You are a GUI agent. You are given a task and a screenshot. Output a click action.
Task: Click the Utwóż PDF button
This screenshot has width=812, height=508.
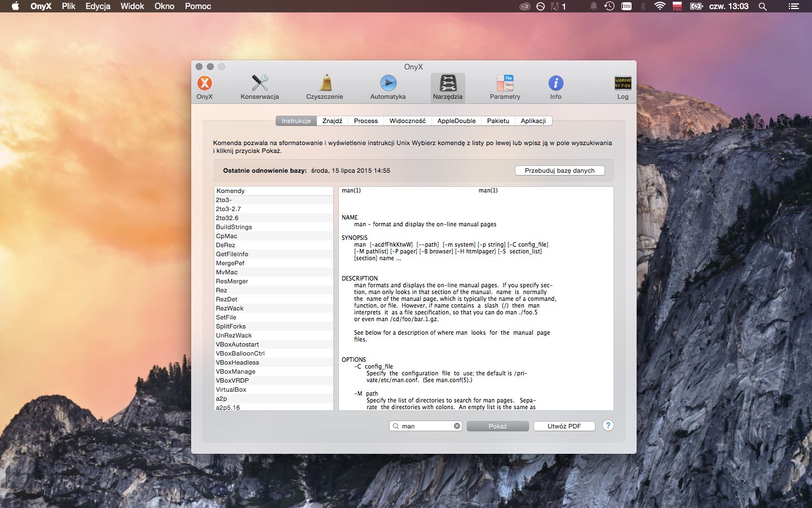coord(564,426)
